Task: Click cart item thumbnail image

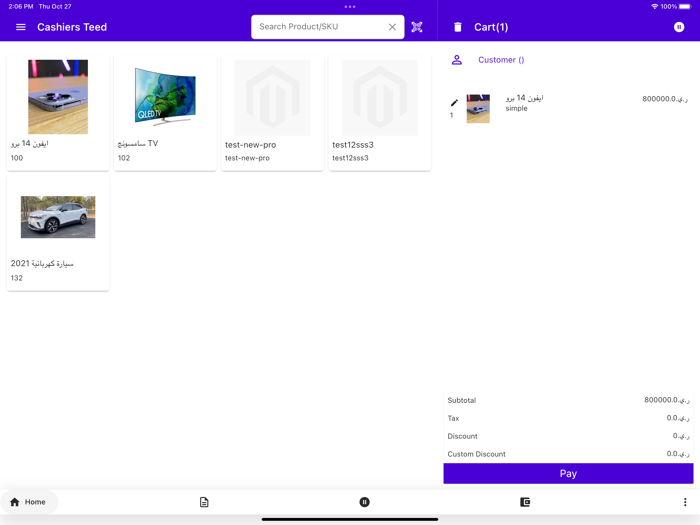Action: click(478, 108)
